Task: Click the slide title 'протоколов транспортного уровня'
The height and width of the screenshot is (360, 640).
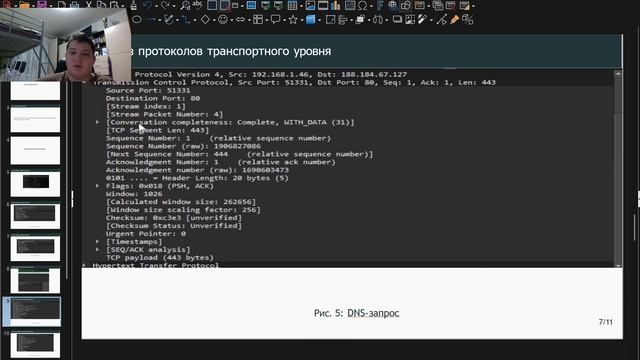Action: click(x=234, y=51)
